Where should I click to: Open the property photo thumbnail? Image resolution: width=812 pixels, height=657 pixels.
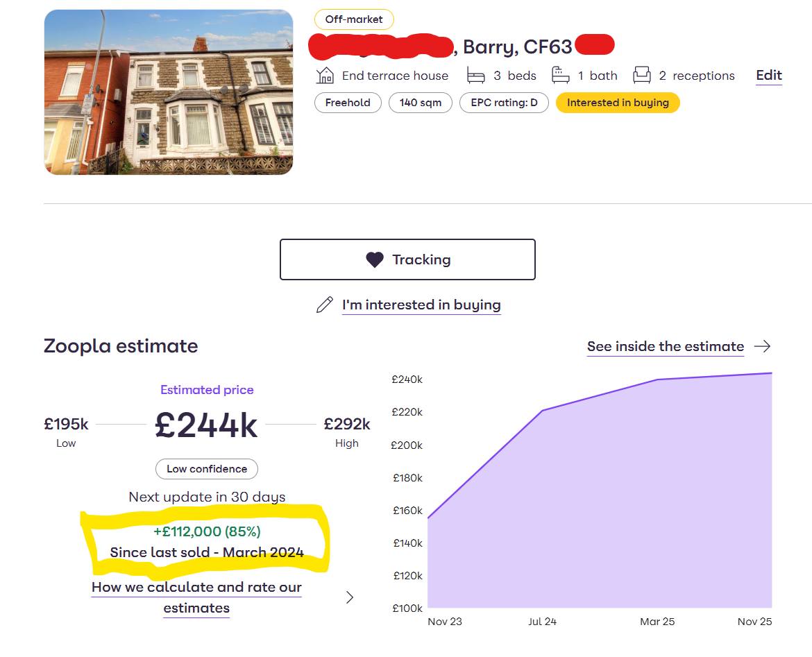(x=169, y=92)
